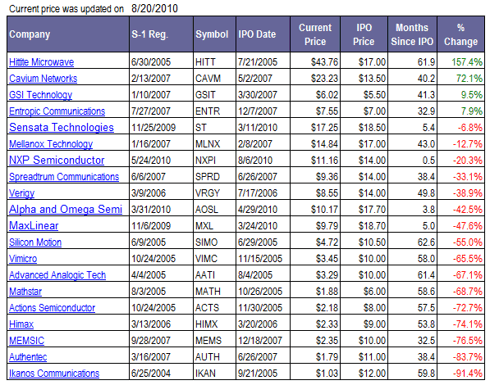
Task: Open the Hittite Microwave company link
Action: click(41, 62)
